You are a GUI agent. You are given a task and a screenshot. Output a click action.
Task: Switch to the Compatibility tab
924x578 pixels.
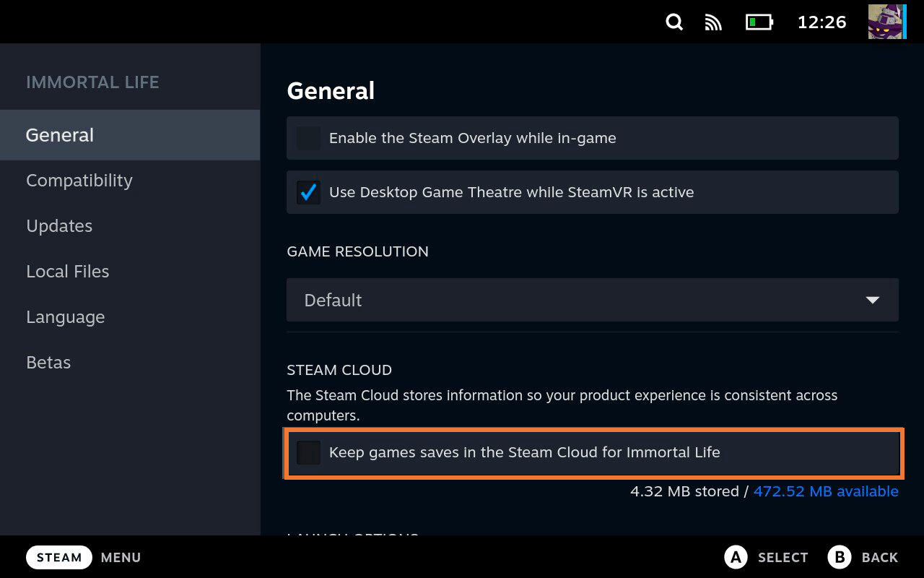(x=79, y=180)
